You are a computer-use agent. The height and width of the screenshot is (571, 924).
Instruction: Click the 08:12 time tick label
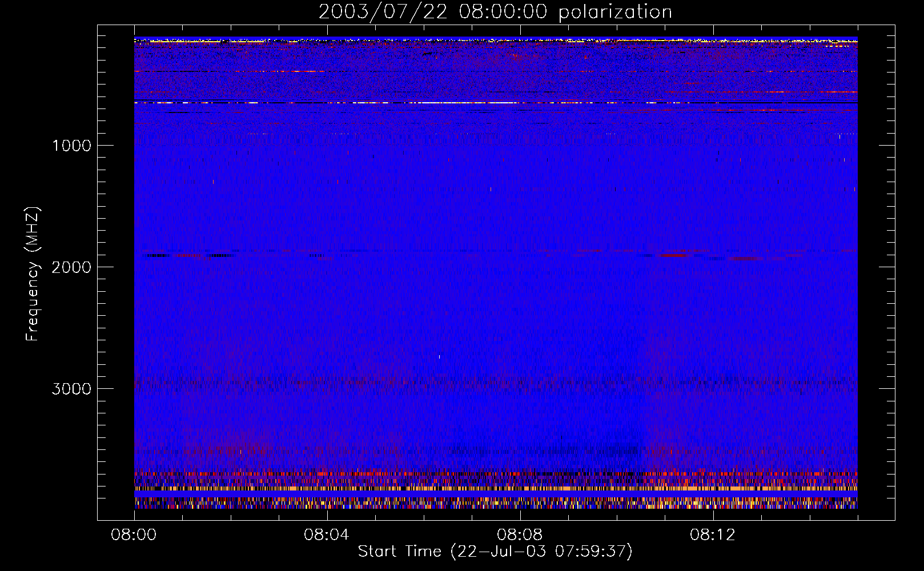tap(713, 535)
